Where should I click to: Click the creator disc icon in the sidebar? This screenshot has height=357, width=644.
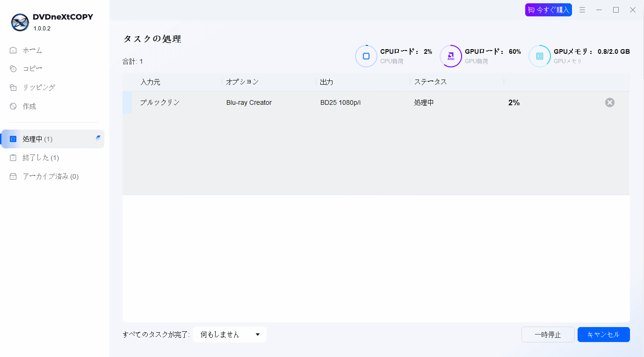tap(13, 106)
